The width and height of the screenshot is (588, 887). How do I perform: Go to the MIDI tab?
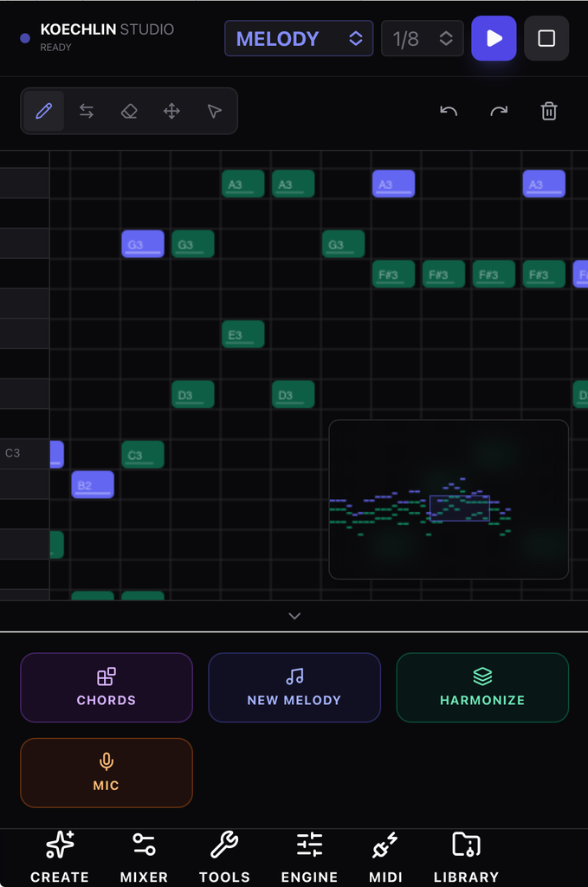385,858
